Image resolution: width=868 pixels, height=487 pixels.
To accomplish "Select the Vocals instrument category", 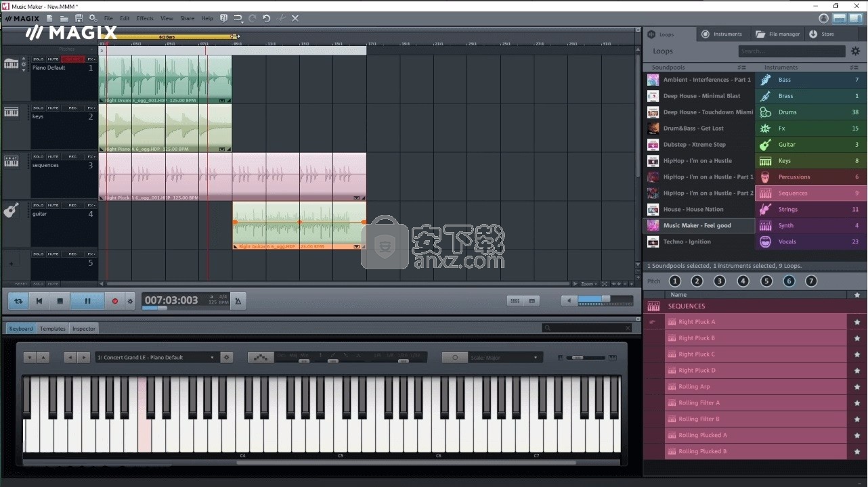I will click(x=811, y=241).
